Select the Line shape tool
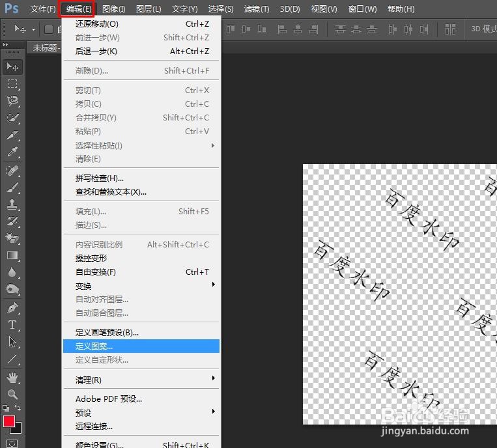This screenshot has width=497, height=448. coord(12,359)
